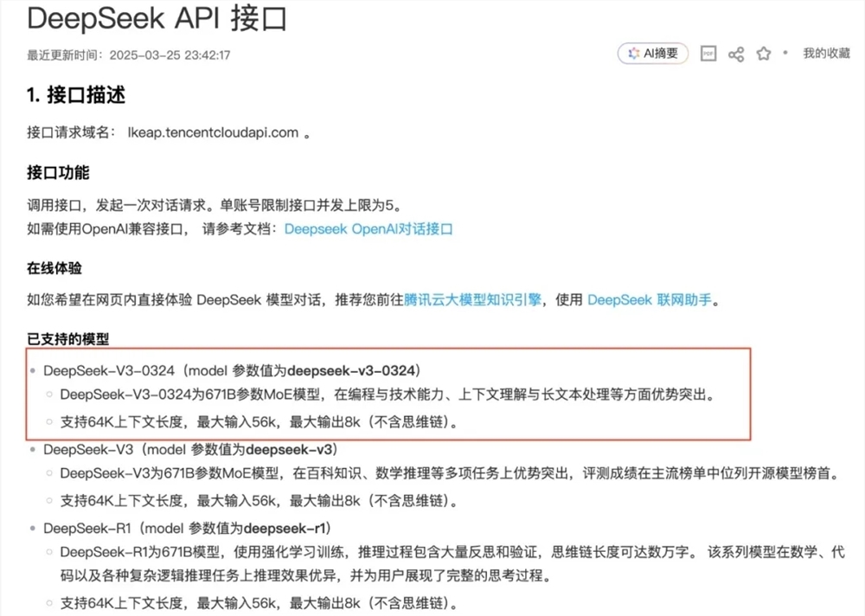Click the 已支持的模型 subheading
Viewport: 865px width, 616px height.
[x=68, y=338]
